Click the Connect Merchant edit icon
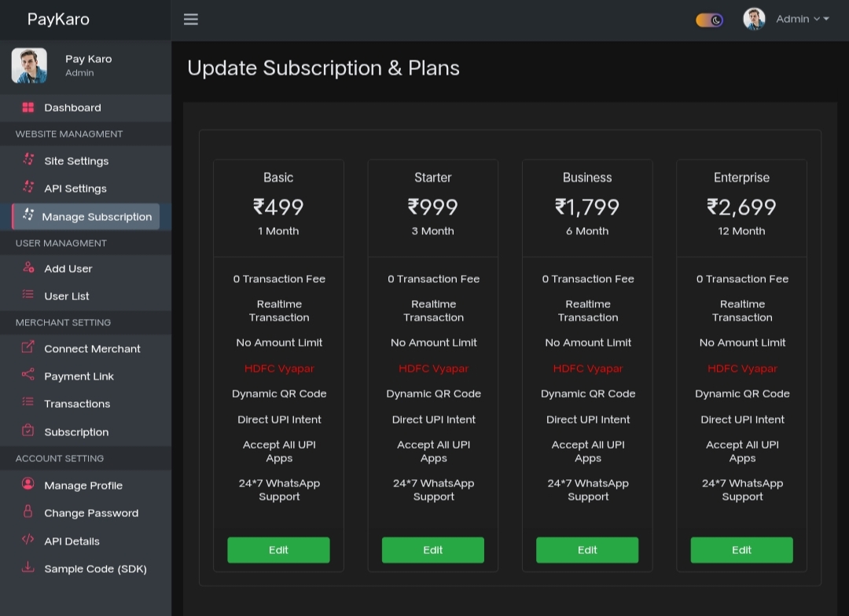 tap(28, 347)
